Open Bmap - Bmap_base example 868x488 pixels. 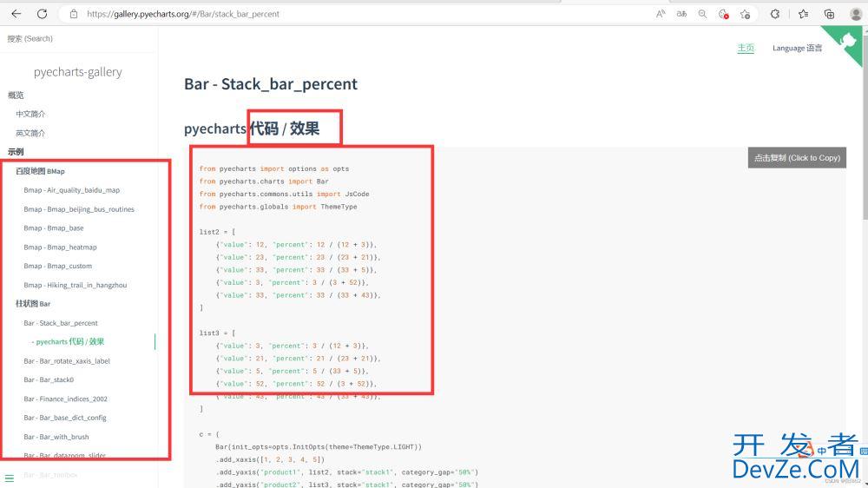tap(54, 228)
